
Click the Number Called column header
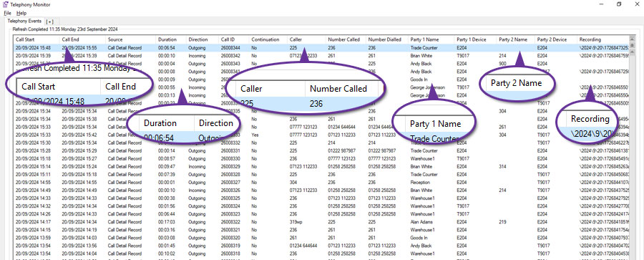click(346, 39)
